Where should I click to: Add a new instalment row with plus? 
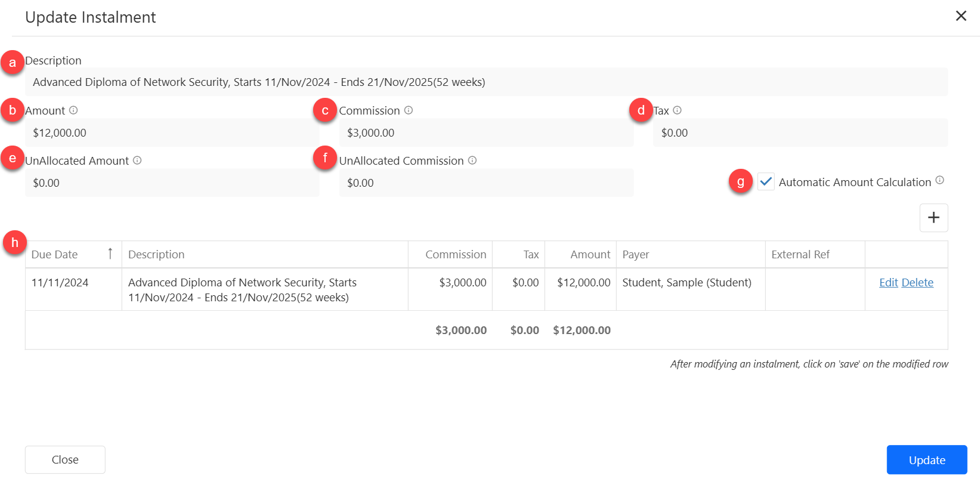(x=933, y=218)
